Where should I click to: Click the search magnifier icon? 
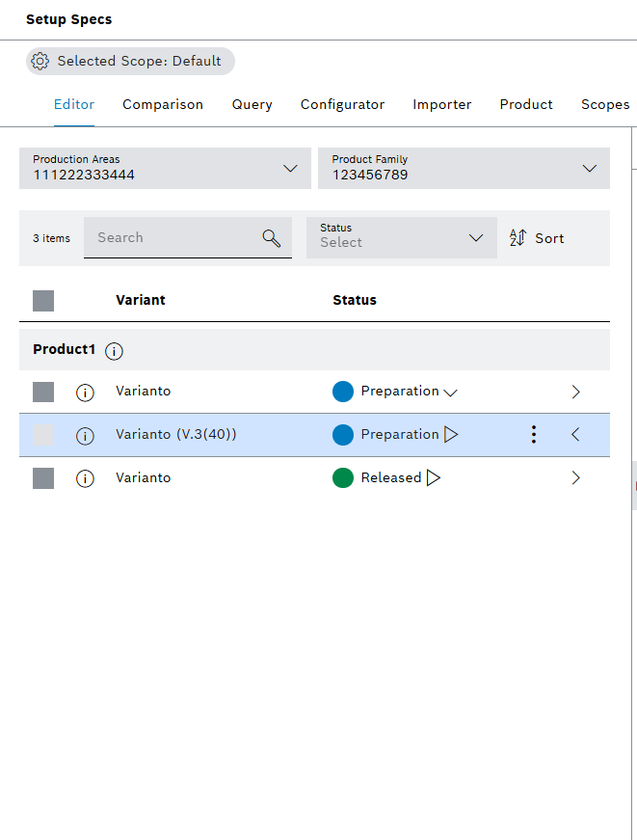tap(271, 237)
